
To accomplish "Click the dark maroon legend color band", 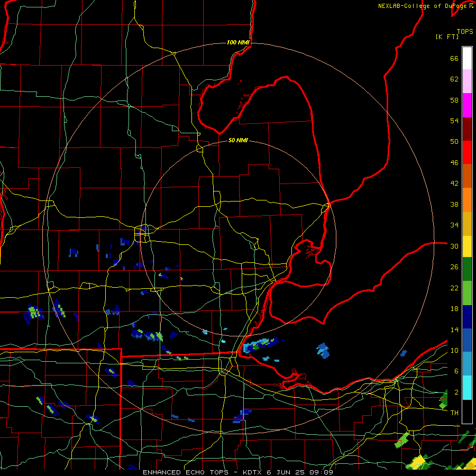I will 467,129.
